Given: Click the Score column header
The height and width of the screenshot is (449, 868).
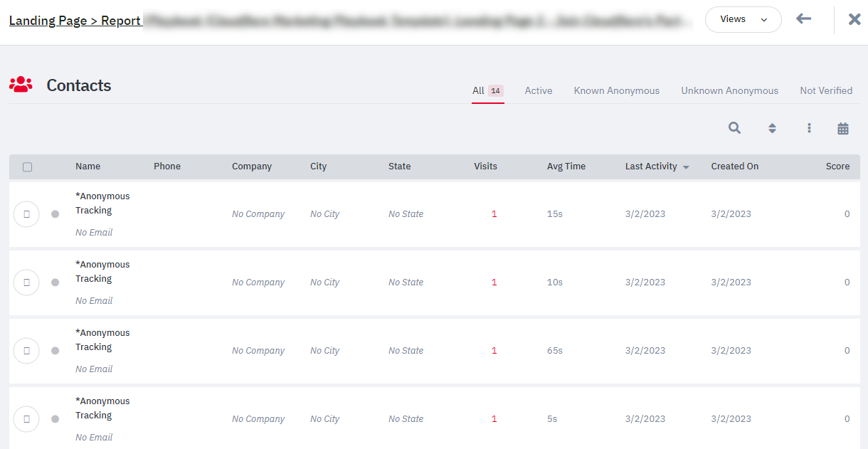Looking at the screenshot, I should [837, 167].
